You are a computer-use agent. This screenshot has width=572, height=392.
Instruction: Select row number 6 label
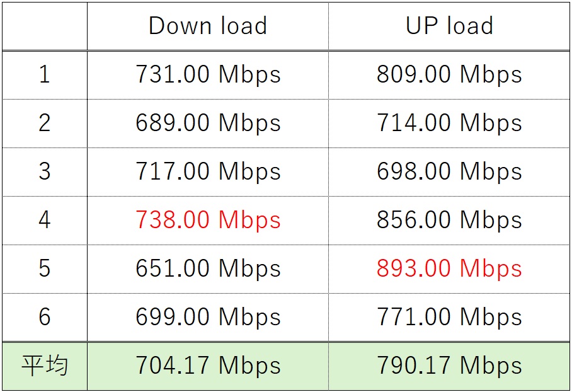click(44, 317)
